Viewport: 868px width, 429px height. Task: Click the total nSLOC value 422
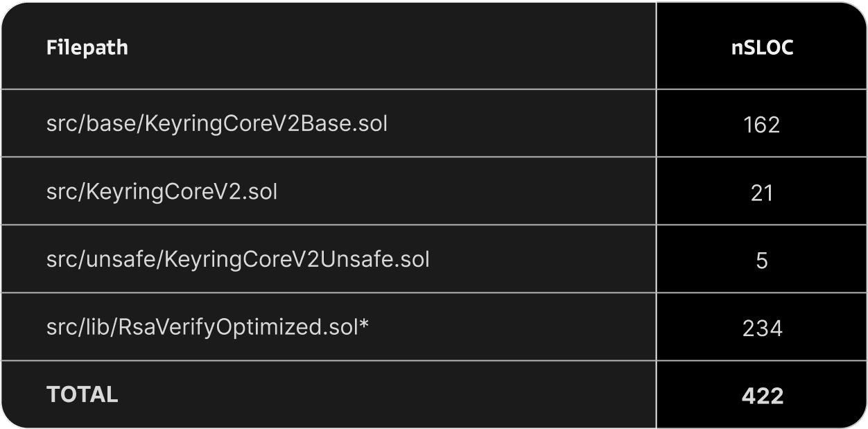(x=762, y=396)
